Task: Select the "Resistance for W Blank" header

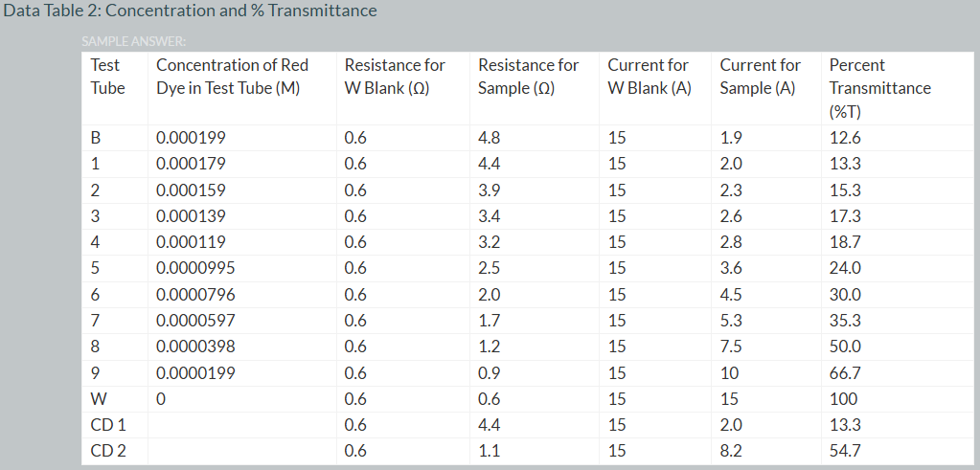Action: pos(395,77)
